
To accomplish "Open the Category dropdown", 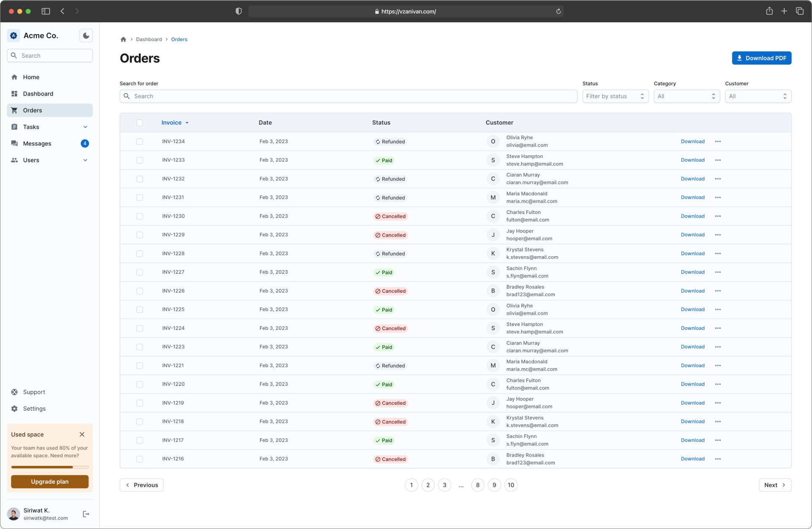I will pyautogui.click(x=687, y=96).
